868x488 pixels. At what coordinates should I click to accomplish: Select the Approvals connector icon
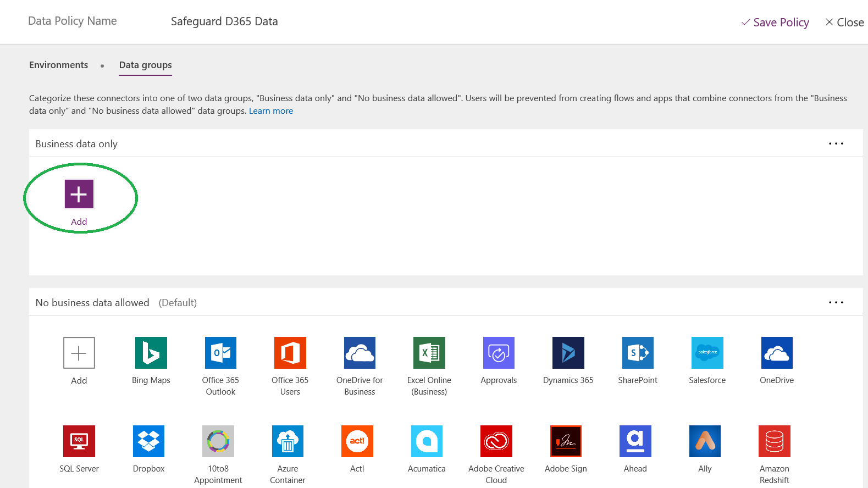tap(499, 353)
